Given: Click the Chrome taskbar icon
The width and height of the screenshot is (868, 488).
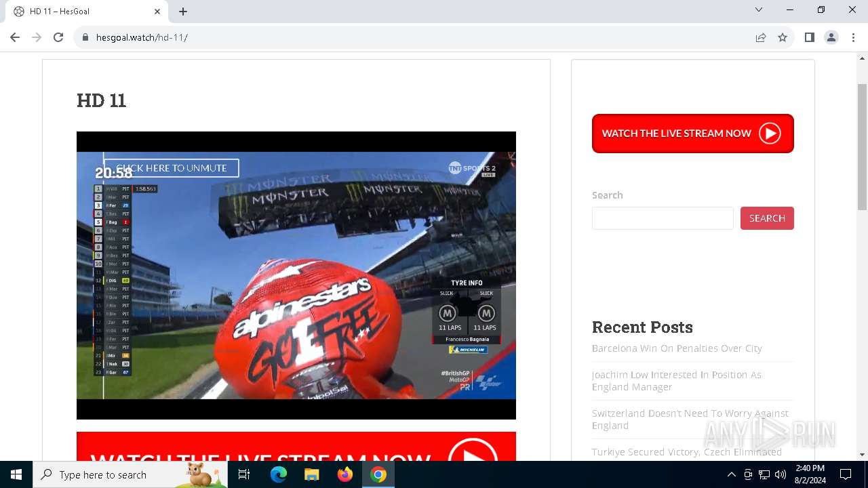Looking at the screenshot, I should [x=378, y=474].
